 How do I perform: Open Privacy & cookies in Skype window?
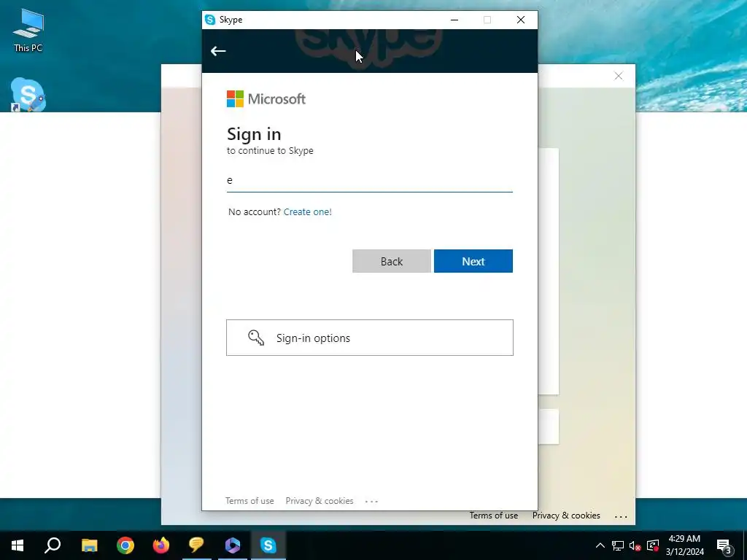coord(320,501)
